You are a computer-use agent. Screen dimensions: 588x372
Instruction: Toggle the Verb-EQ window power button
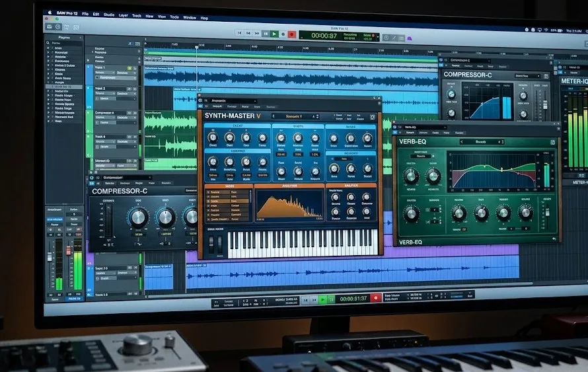[x=394, y=127]
